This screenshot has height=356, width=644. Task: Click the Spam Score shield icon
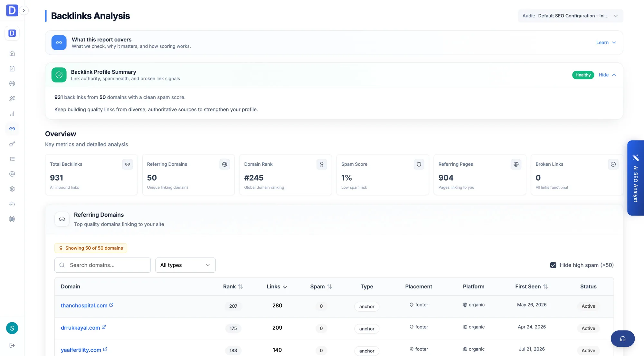(x=419, y=164)
